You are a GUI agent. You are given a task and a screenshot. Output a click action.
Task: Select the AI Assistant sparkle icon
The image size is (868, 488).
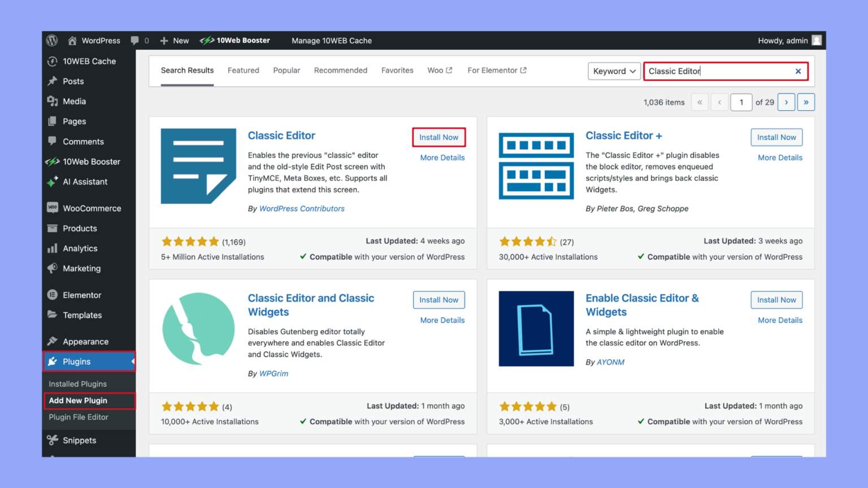tap(53, 182)
